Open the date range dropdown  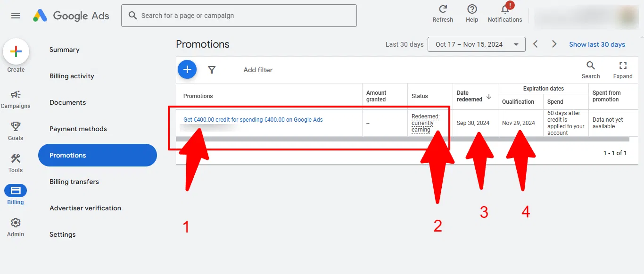pos(476,44)
